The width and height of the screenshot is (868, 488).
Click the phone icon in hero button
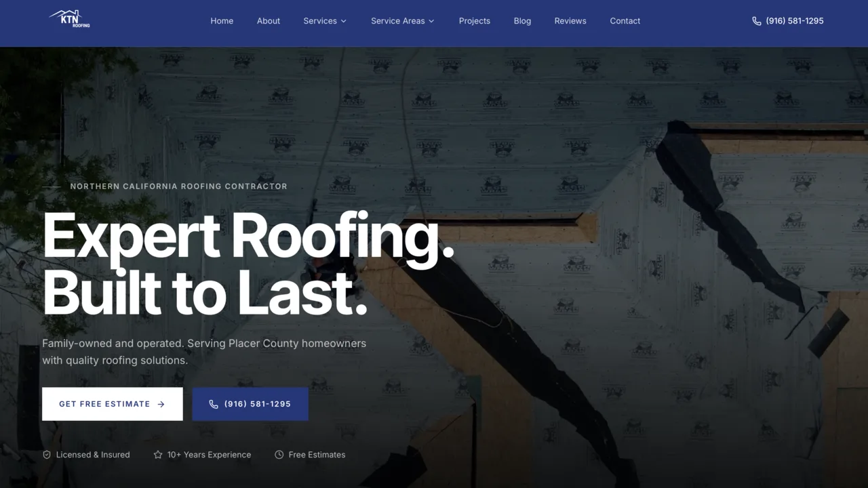point(214,404)
